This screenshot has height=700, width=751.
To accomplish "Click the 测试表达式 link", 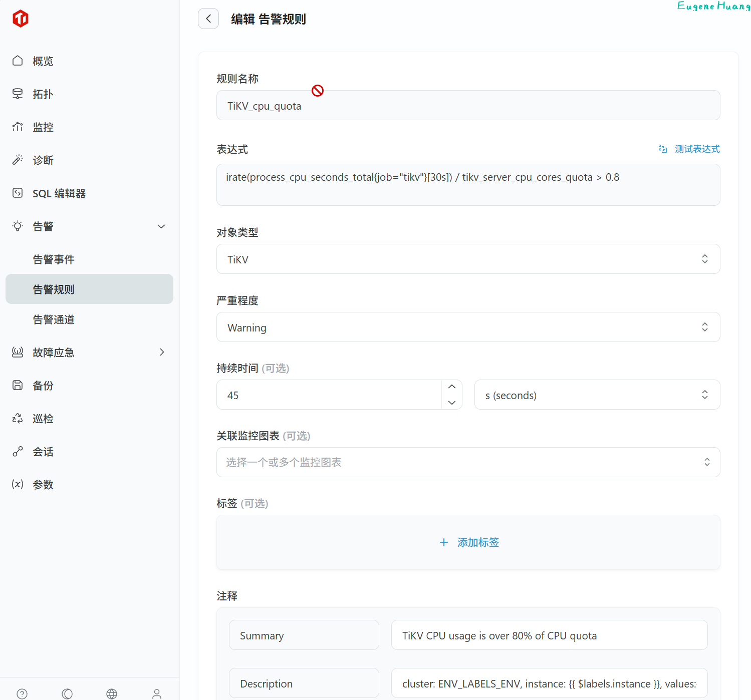I will [x=696, y=149].
